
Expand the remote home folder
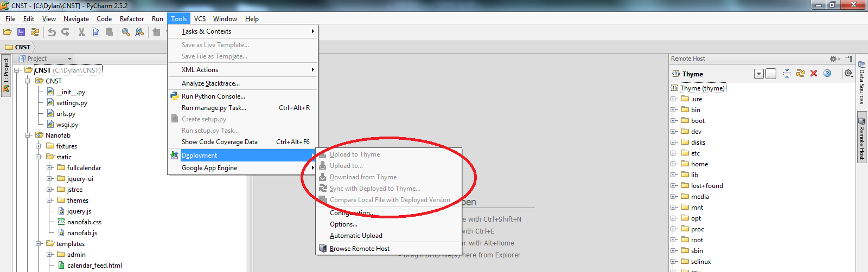(x=673, y=164)
